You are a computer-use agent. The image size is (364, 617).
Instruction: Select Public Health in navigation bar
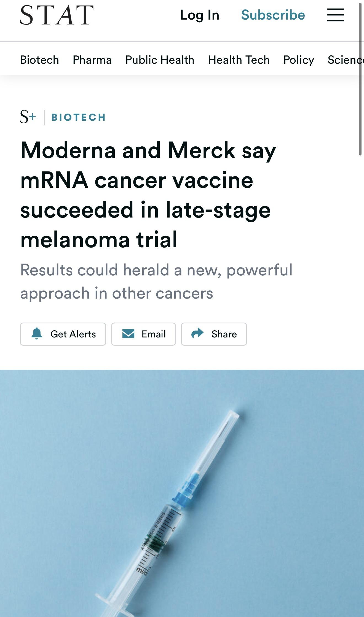[x=160, y=60]
